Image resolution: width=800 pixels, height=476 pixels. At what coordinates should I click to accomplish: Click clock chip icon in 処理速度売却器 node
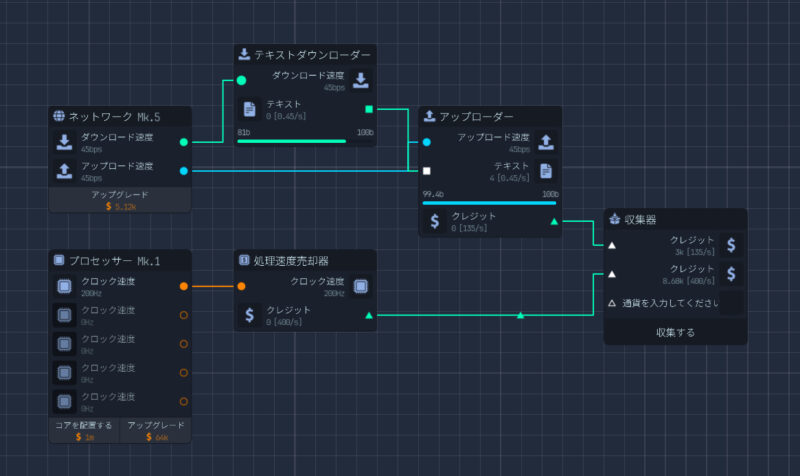point(361,286)
